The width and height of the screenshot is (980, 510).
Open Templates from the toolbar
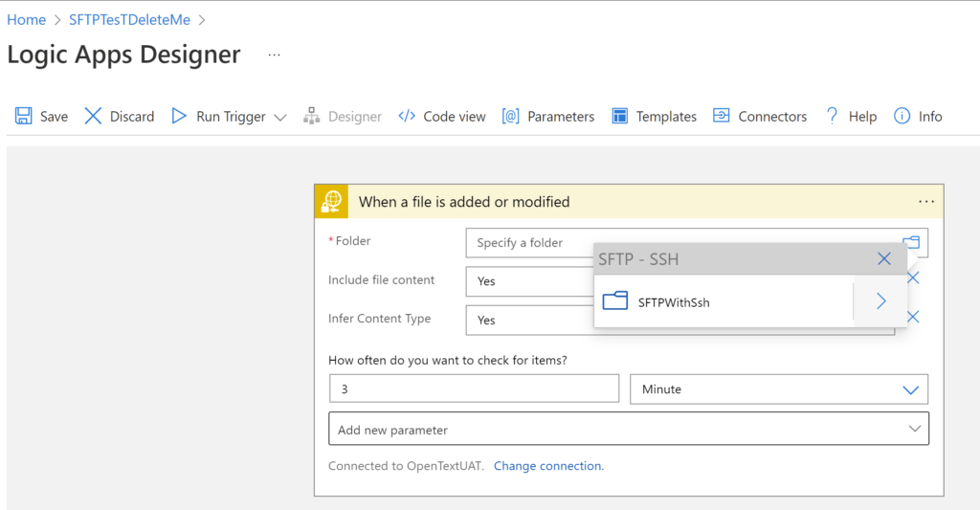(666, 117)
